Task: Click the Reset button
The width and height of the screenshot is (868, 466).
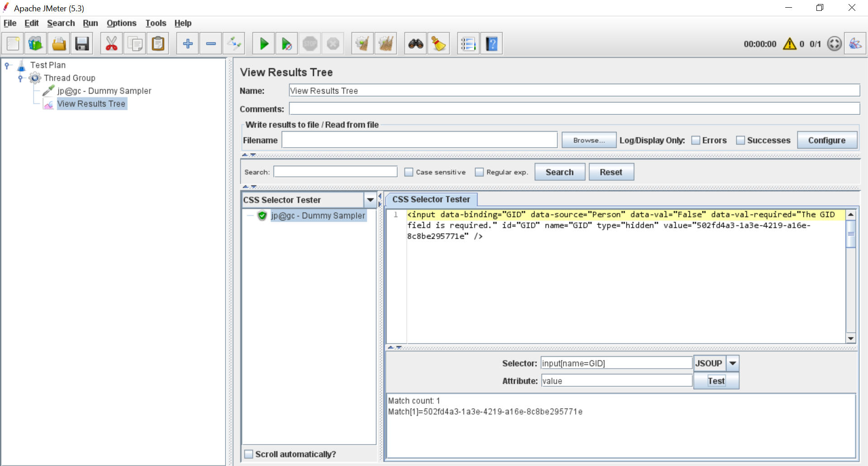Action: (611, 172)
